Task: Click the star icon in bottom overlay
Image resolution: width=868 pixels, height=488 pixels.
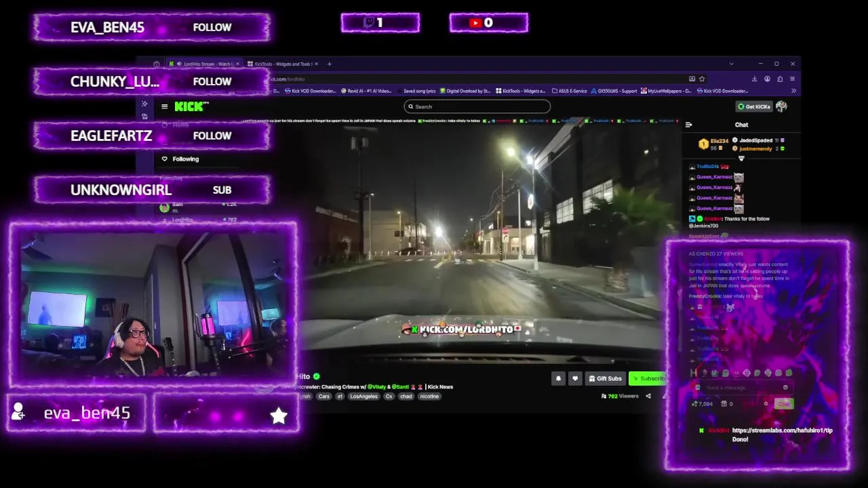Action: pyautogui.click(x=279, y=415)
